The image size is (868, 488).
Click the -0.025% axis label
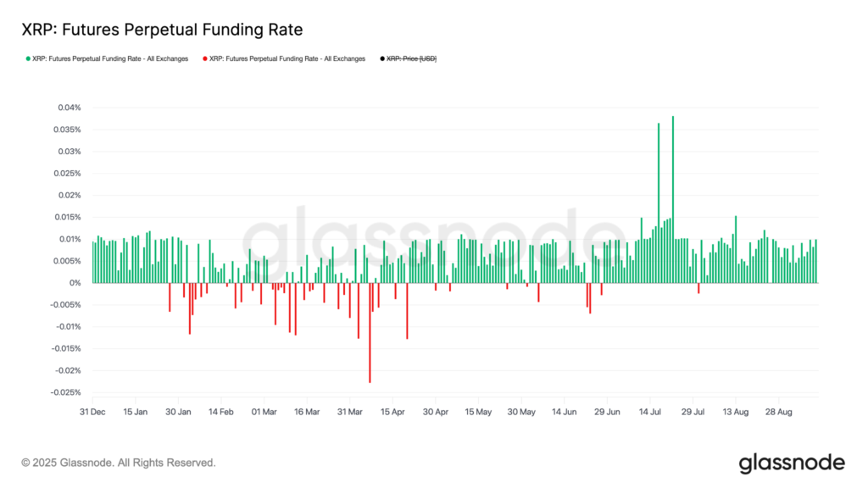click(x=66, y=392)
